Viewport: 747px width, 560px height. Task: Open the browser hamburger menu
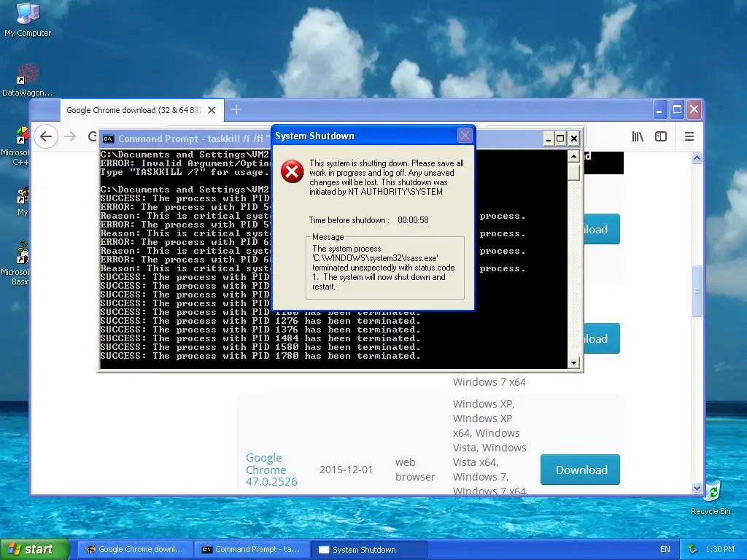tap(689, 136)
